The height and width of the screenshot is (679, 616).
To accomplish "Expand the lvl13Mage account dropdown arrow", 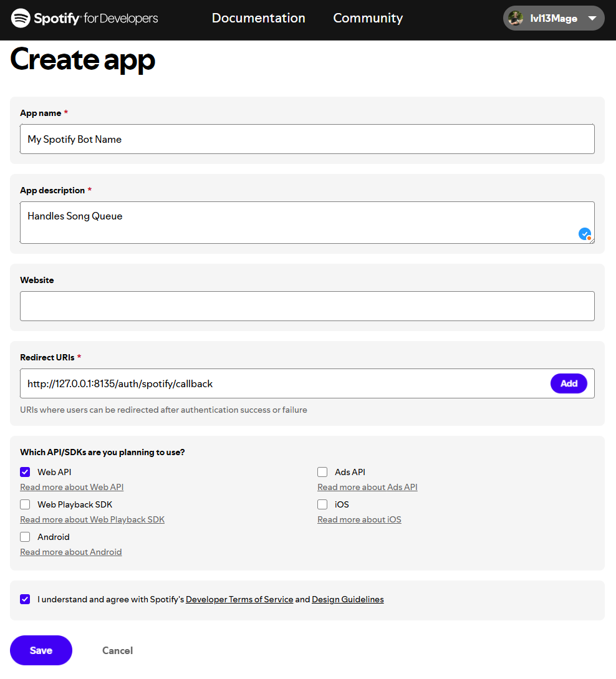I will point(592,18).
